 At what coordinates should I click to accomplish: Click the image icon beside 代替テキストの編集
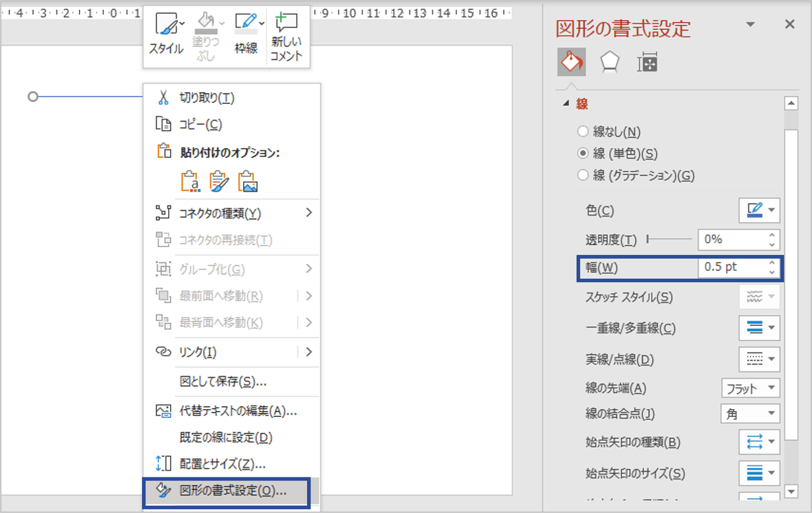tap(163, 412)
